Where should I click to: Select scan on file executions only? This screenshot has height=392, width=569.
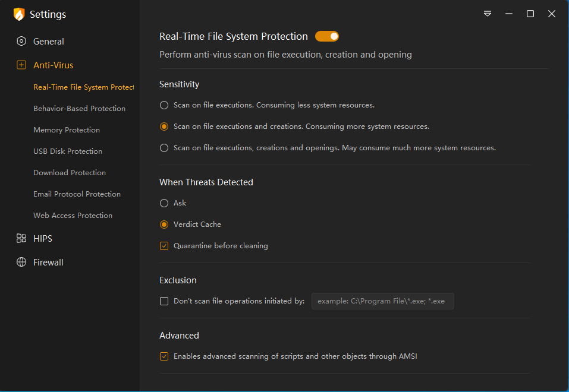(x=164, y=105)
